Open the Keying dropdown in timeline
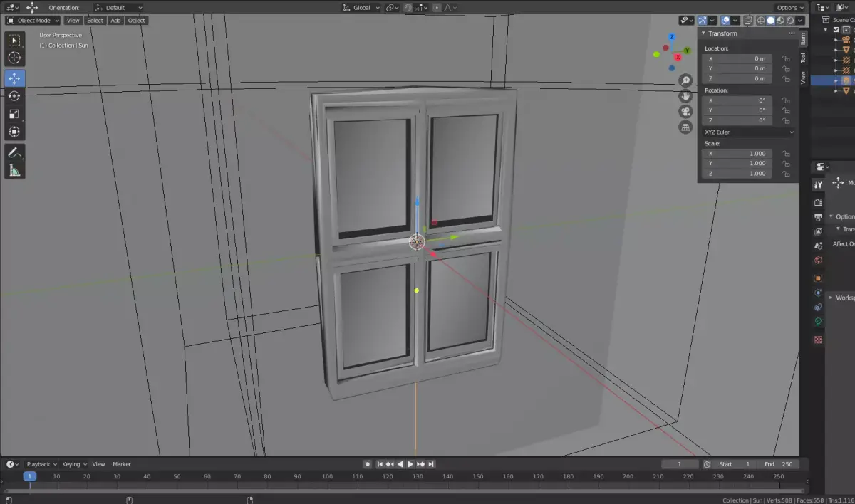855x504 pixels. (x=74, y=464)
